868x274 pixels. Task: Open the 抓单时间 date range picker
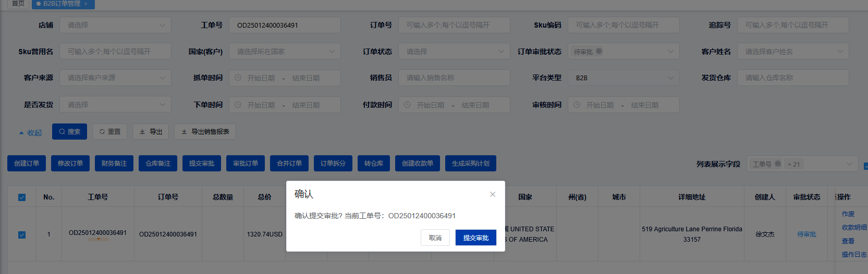click(x=285, y=78)
